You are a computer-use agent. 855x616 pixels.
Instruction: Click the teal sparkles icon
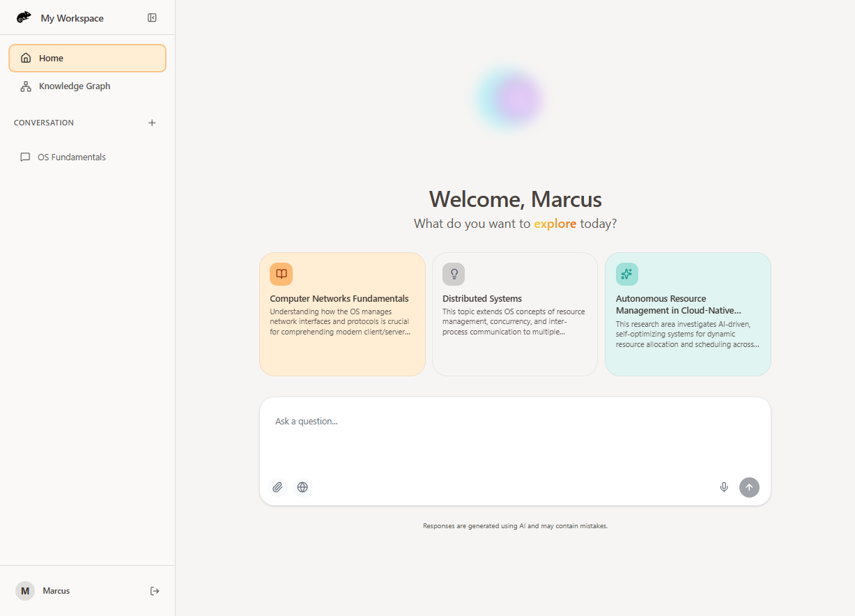[626, 274]
